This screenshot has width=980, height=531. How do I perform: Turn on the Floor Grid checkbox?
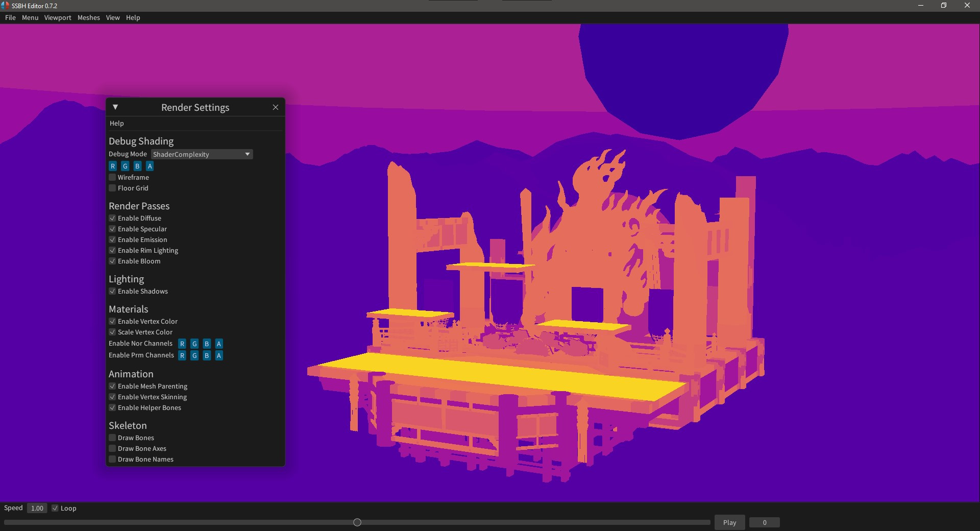click(x=112, y=188)
